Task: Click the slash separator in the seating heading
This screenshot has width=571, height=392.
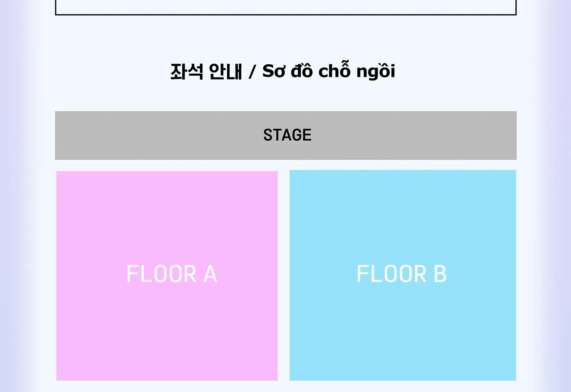Action: coord(252,72)
